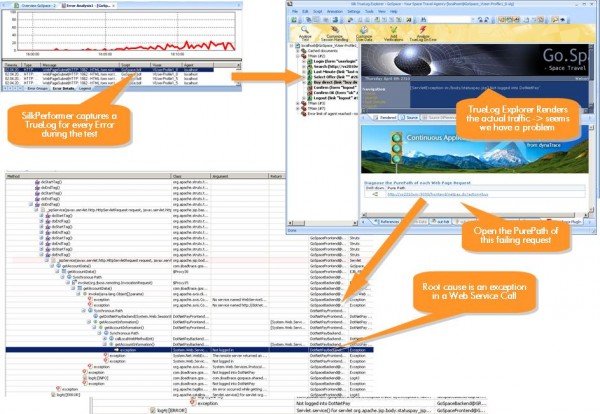
Task: Switch to Source view tab
Action: [x=409, y=117]
